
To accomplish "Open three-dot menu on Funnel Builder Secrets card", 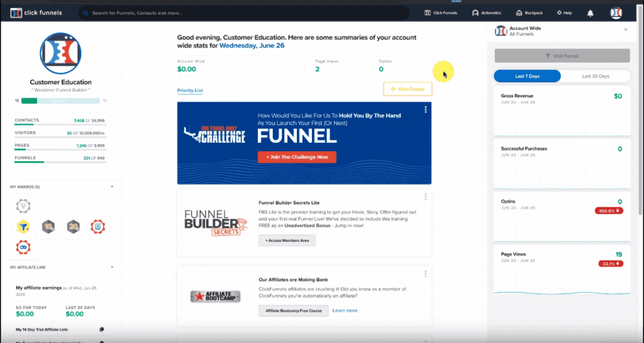I will [x=426, y=197].
